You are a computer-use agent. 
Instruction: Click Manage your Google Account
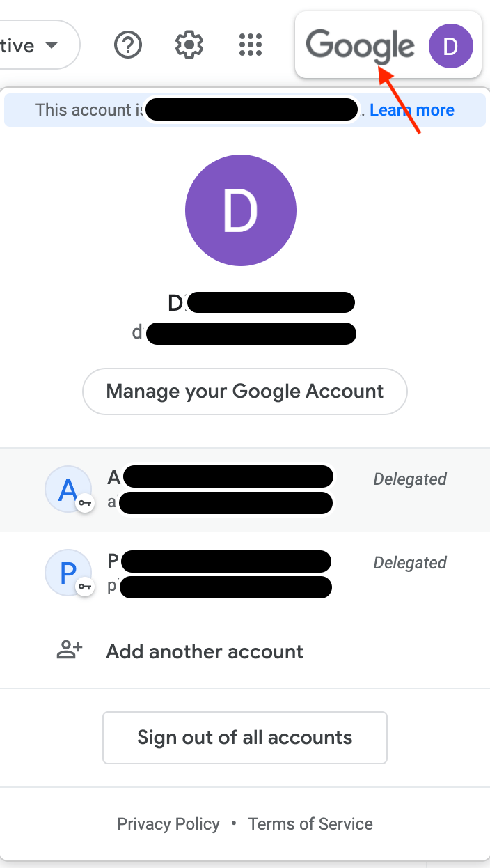click(244, 392)
